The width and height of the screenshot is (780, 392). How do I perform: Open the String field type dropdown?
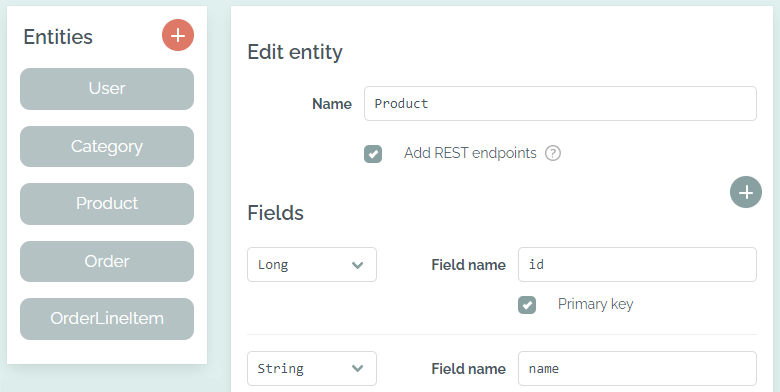pyautogui.click(x=312, y=369)
